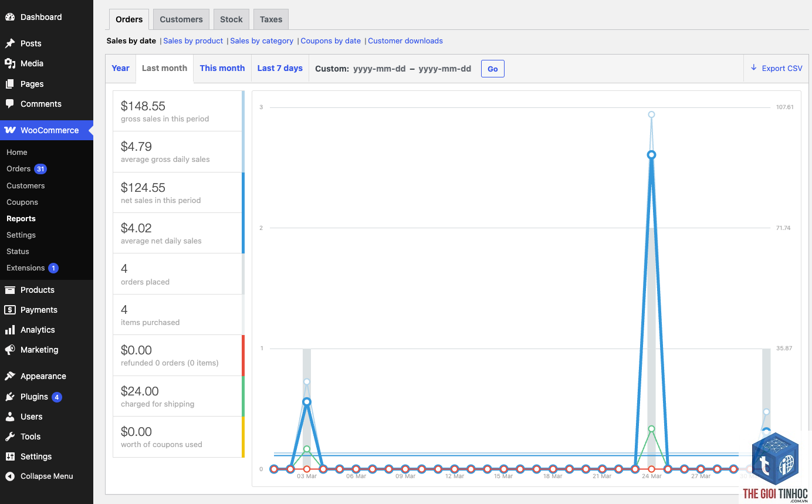Viewport: 812px width, 504px height.
Task: Click the Analytics bar chart icon
Action: (10, 330)
